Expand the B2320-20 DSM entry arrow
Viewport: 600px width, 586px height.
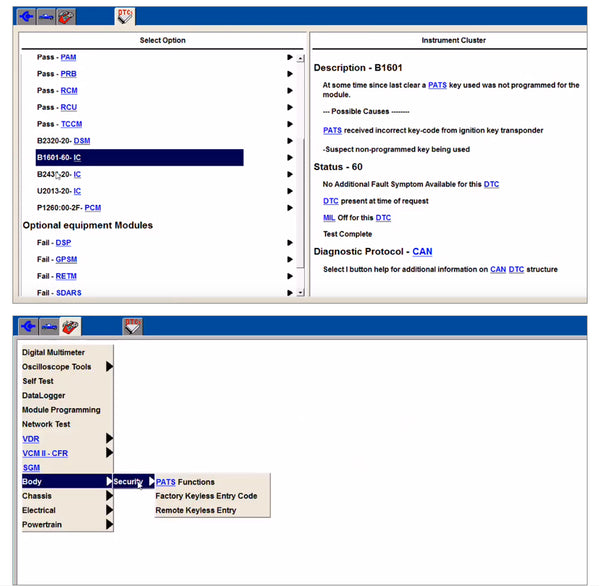click(x=289, y=141)
